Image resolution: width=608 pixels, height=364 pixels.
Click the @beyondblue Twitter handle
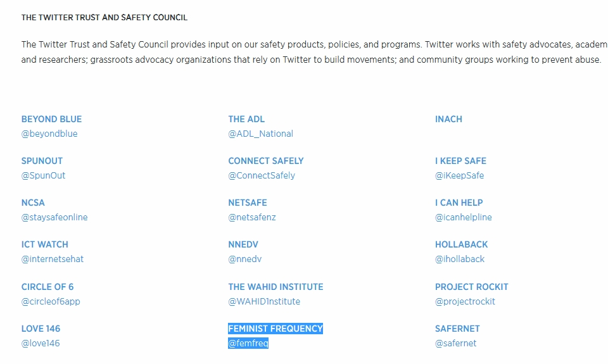click(49, 134)
